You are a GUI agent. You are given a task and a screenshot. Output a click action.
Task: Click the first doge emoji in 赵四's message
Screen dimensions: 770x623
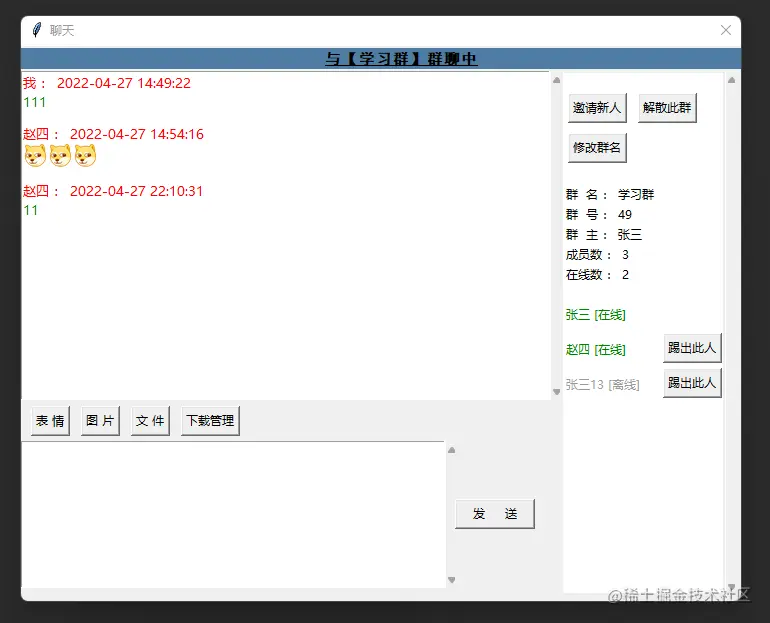tap(35, 156)
